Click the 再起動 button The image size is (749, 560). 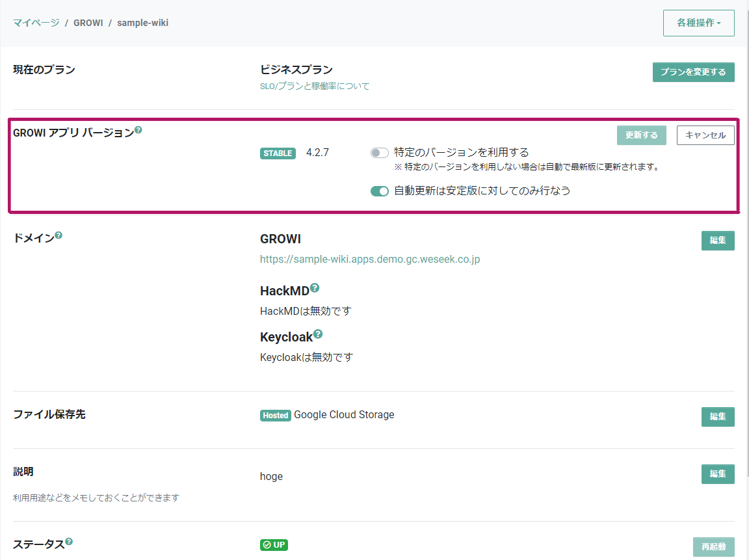pyautogui.click(x=714, y=546)
